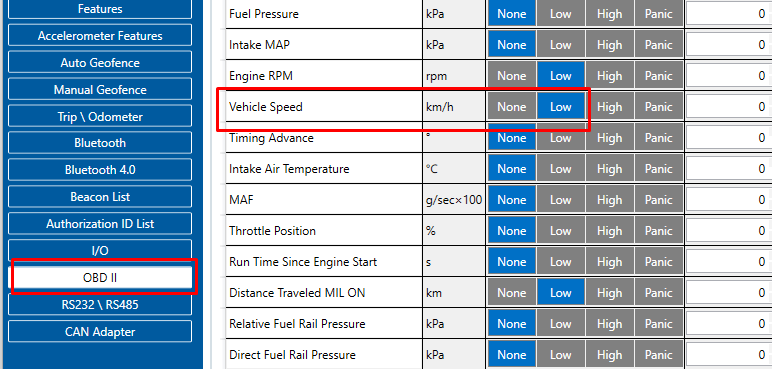Set Distance Traveled MIL ON to None

pos(512,293)
